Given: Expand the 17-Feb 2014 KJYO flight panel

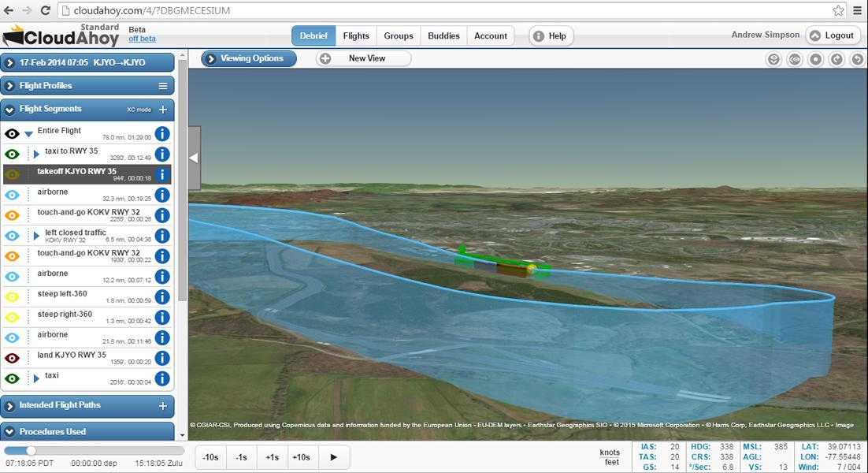Looking at the screenshot, I should click(9, 62).
